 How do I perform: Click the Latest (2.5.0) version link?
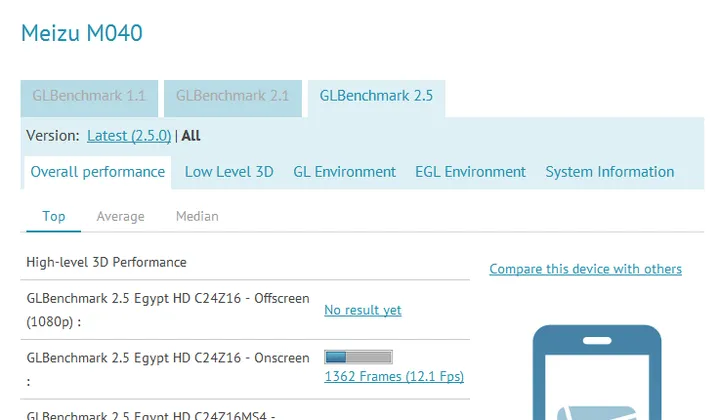[129, 136]
